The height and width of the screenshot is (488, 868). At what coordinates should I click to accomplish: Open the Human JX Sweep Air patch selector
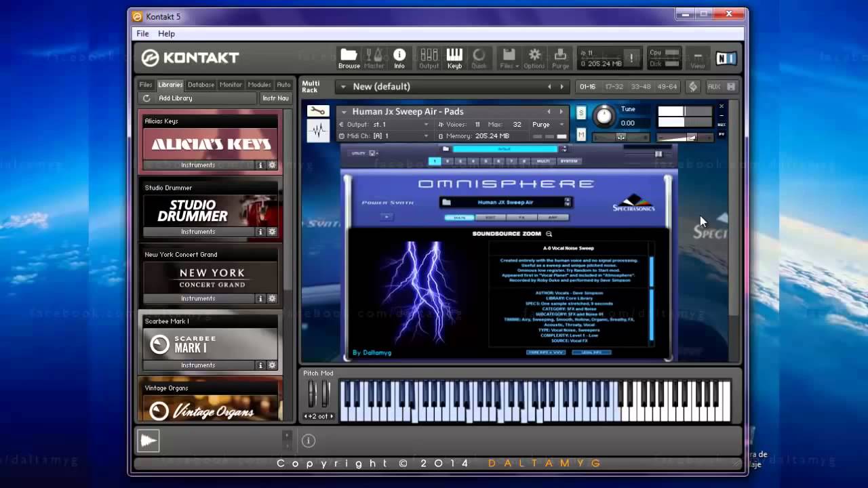pyautogui.click(x=506, y=202)
